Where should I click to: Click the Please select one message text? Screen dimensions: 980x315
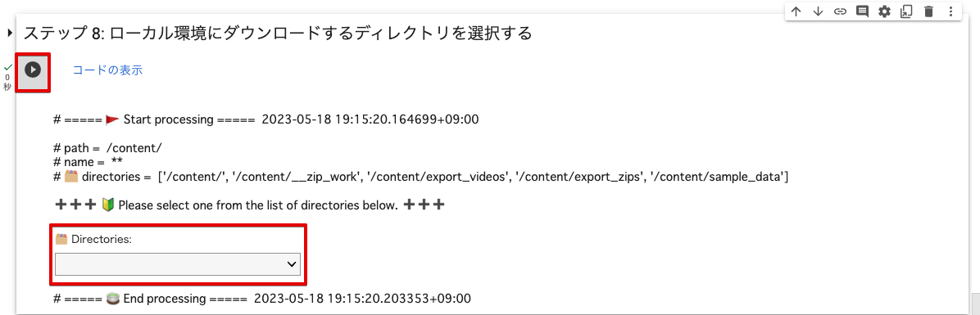(258, 205)
